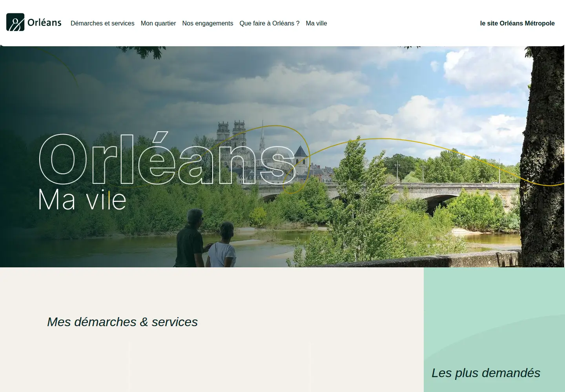
Task: Click the Les plus demandés heading
Action: [x=486, y=373]
